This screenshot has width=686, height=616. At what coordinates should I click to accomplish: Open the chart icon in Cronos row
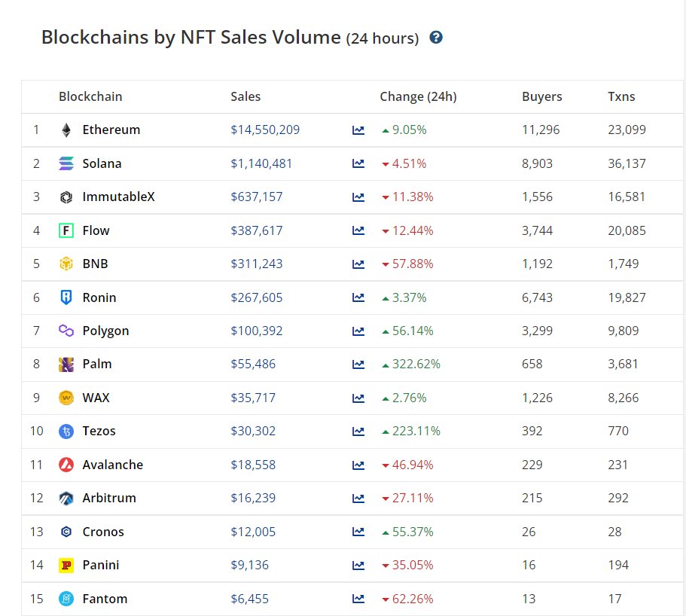click(x=358, y=532)
